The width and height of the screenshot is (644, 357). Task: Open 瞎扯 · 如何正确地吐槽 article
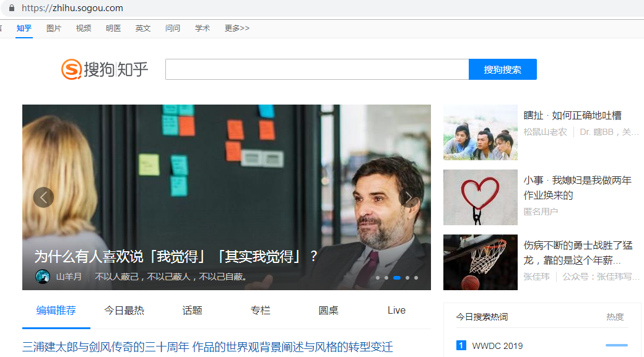click(x=573, y=115)
